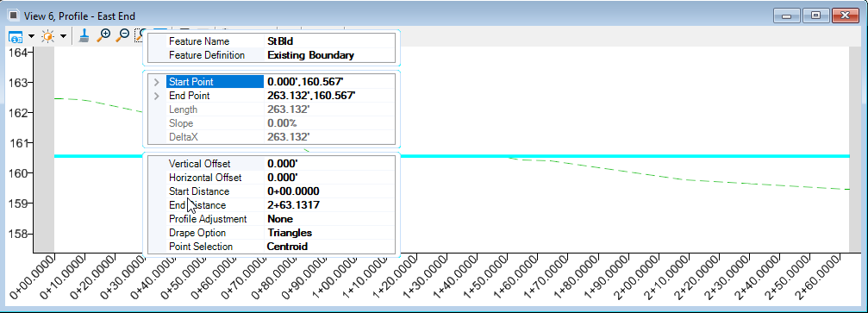Viewport: 868px width, 313px height.
Task: Click the Zoom Out magnifier
Action: point(122,36)
